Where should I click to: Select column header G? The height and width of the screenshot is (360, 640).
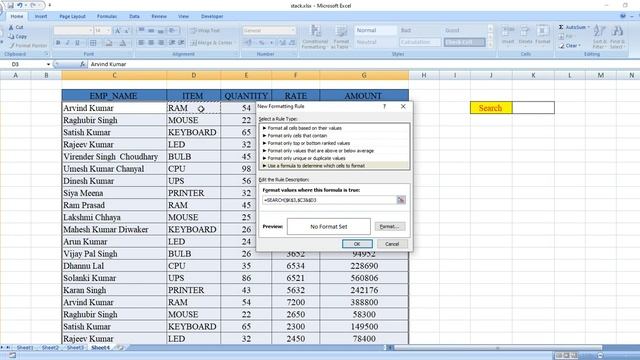[364, 75]
